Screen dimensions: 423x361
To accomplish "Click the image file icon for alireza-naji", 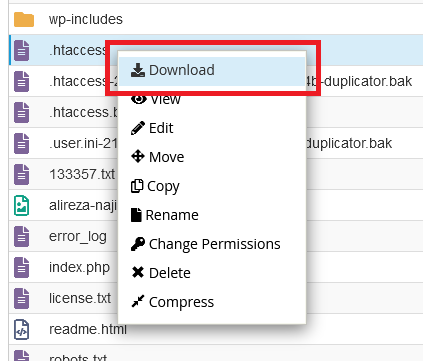I will (22, 205).
